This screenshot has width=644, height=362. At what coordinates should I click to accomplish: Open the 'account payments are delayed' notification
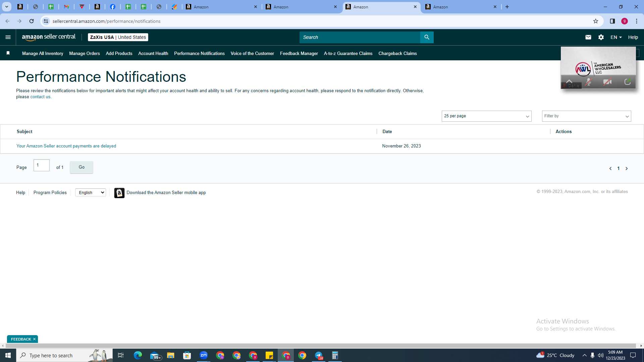(66, 146)
